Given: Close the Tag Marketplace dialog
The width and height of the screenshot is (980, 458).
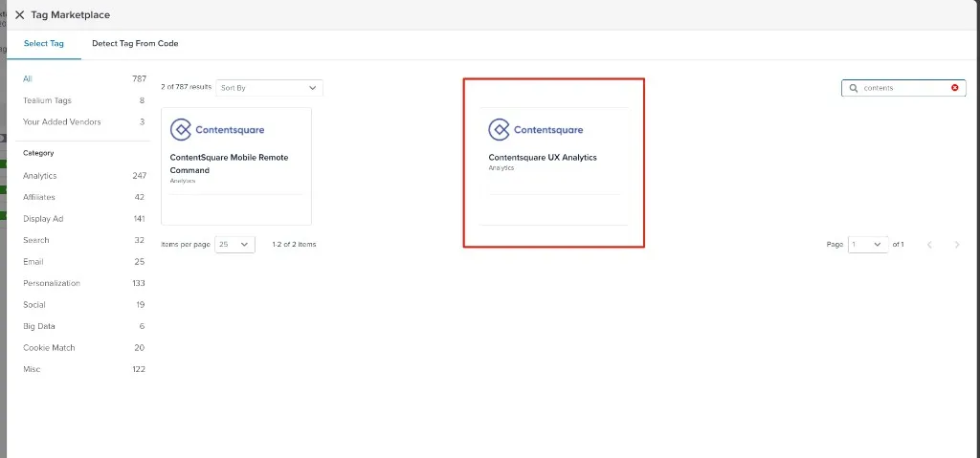Looking at the screenshot, I should tap(19, 15).
